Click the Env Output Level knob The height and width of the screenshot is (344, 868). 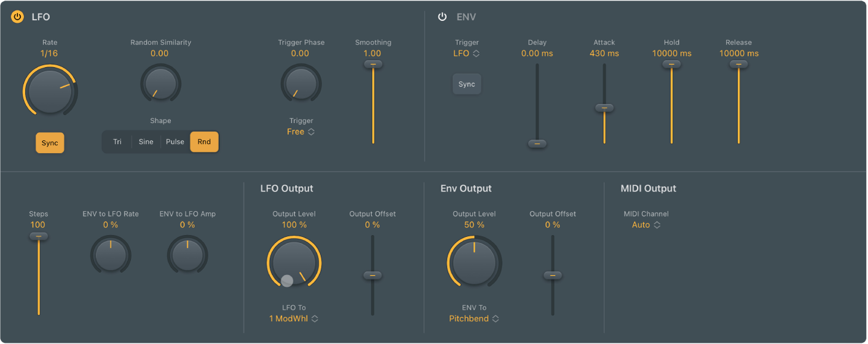(x=474, y=263)
